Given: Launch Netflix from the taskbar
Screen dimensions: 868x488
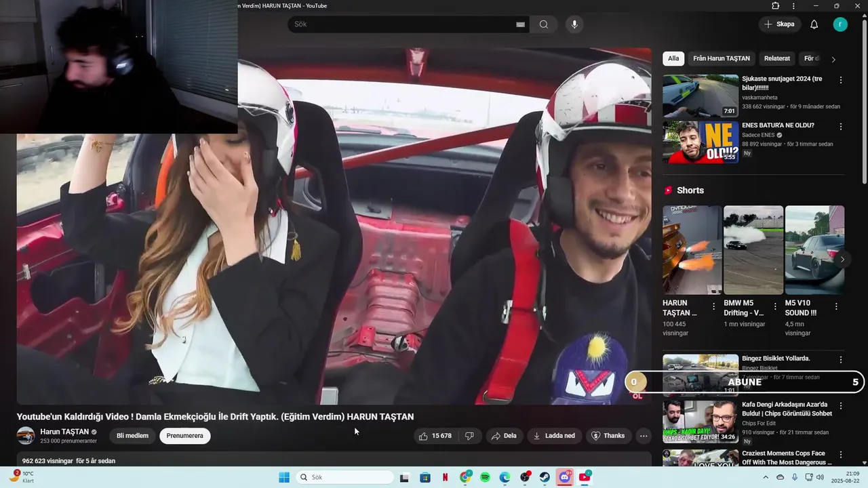Looking at the screenshot, I should [x=446, y=477].
